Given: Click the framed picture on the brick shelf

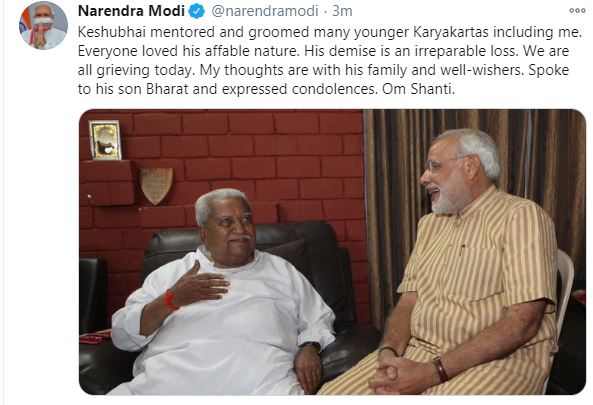Looking at the screenshot, I should [x=106, y=140].
